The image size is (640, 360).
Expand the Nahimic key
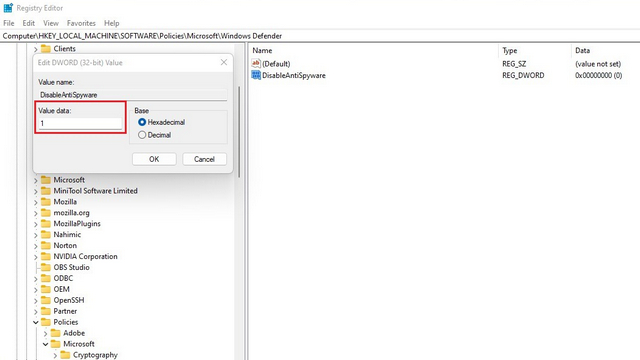36,235
